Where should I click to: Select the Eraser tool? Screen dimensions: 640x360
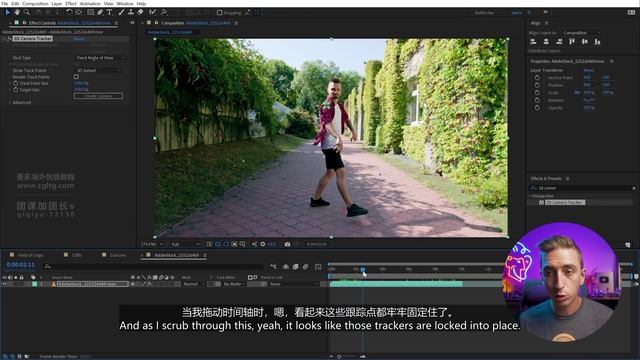pos(140,13)
